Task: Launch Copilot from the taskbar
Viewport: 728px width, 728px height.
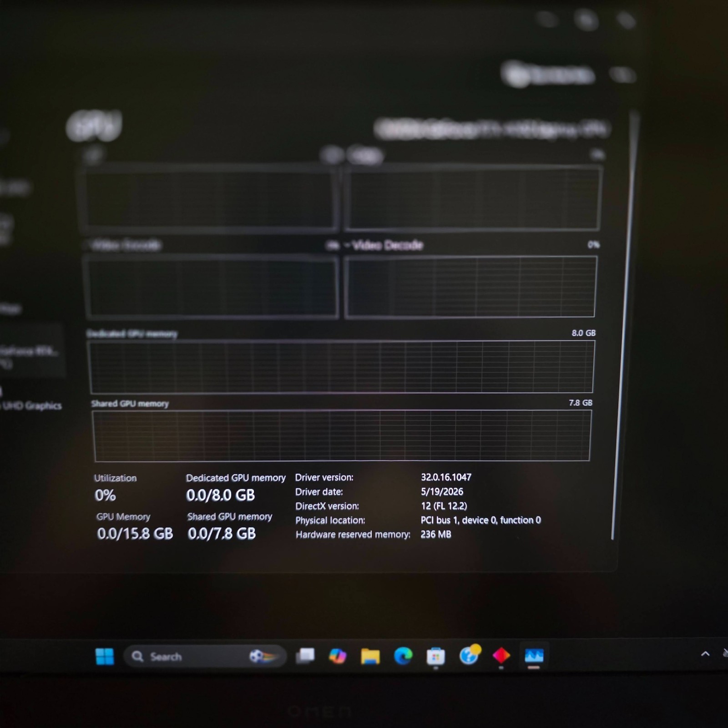Action: [338, 656]
